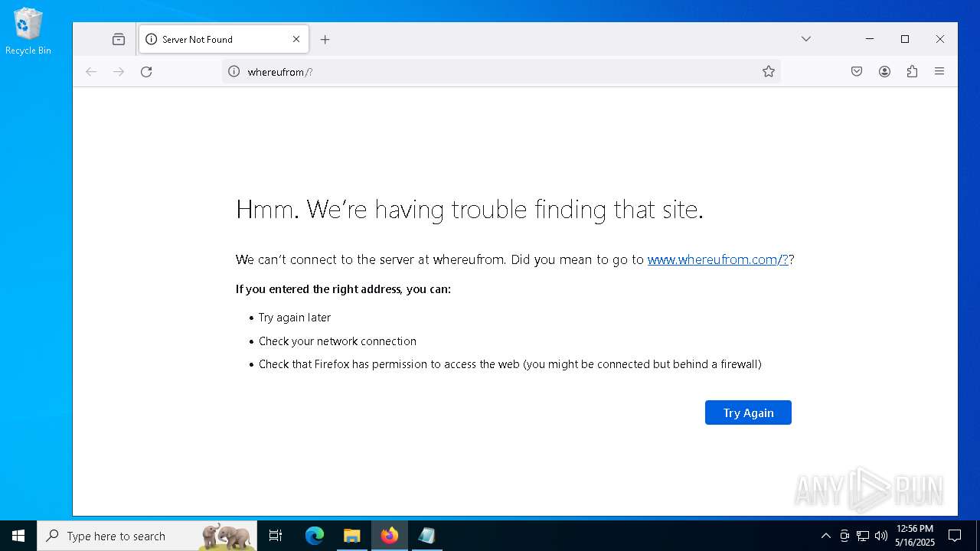Open the taskbar clock showing 12:56 PM

coord(915,536)
